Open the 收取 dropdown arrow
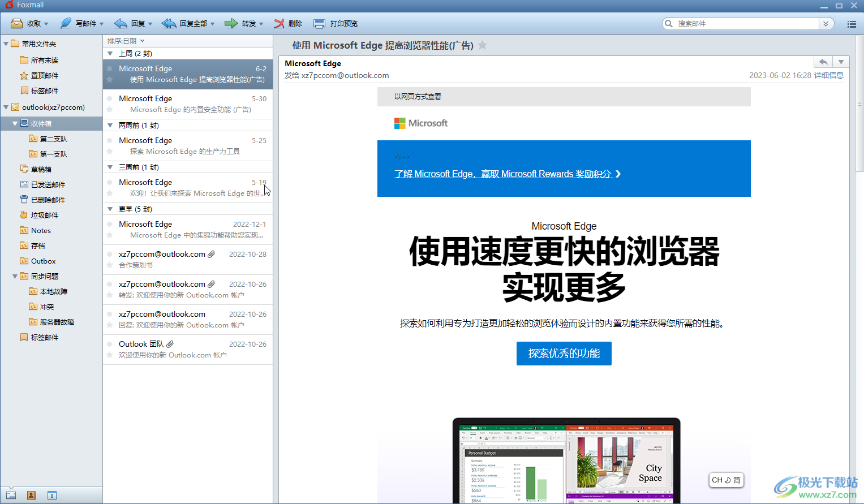The width and height of the screenshot is (864, 504). click(x=46, y=24)
